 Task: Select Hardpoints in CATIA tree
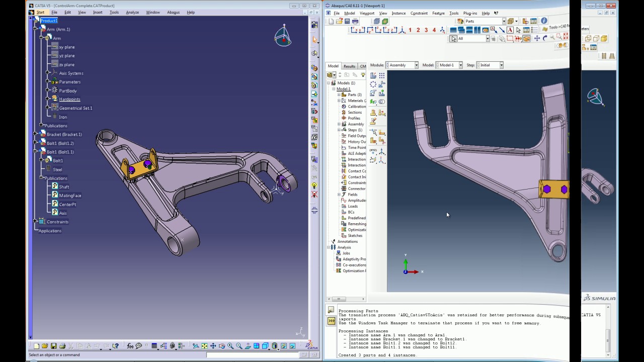(x=69, y=99)
